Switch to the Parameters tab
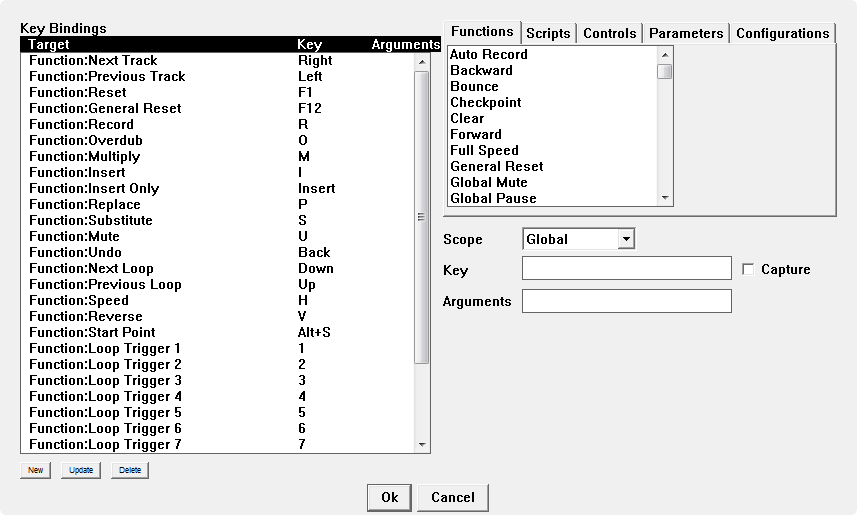 (x=686, y=33)
